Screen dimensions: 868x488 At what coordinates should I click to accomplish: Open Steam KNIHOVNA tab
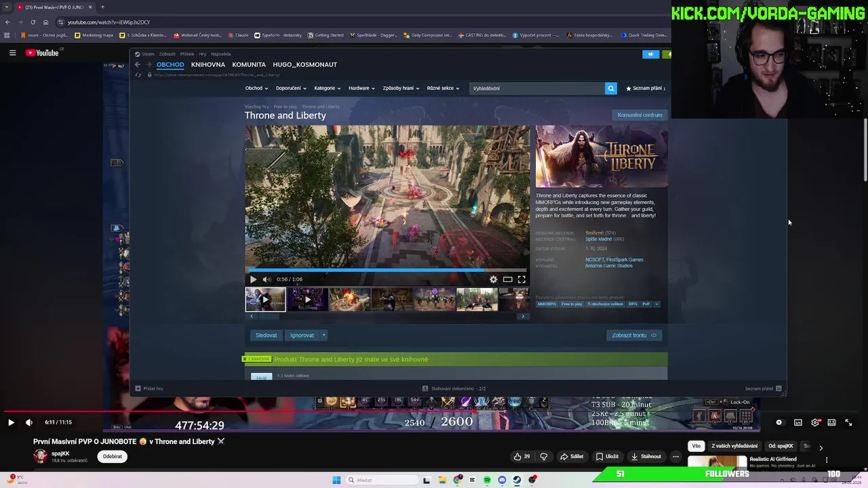click(x=208, y=64)
